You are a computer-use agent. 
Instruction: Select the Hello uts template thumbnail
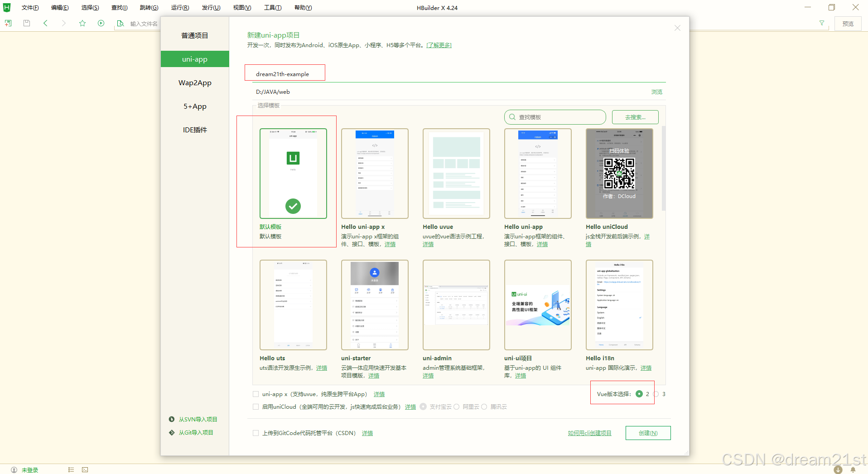point(293,305)
